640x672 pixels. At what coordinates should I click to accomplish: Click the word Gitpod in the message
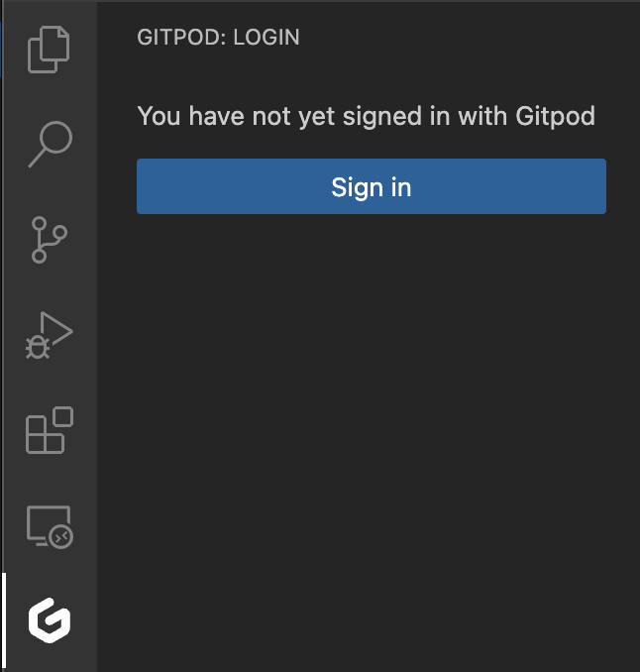[x=555, y=117]
